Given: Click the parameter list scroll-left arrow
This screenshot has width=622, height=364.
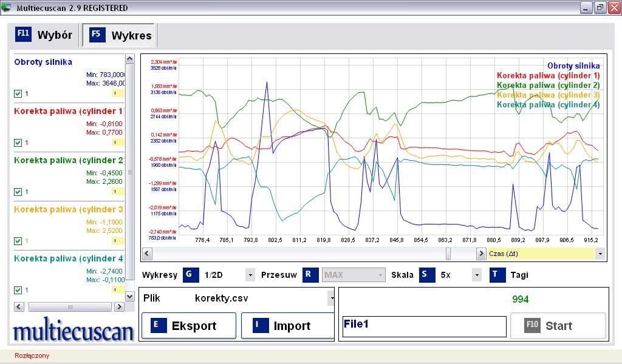Looking at the screenshot, I should point(19,307).
